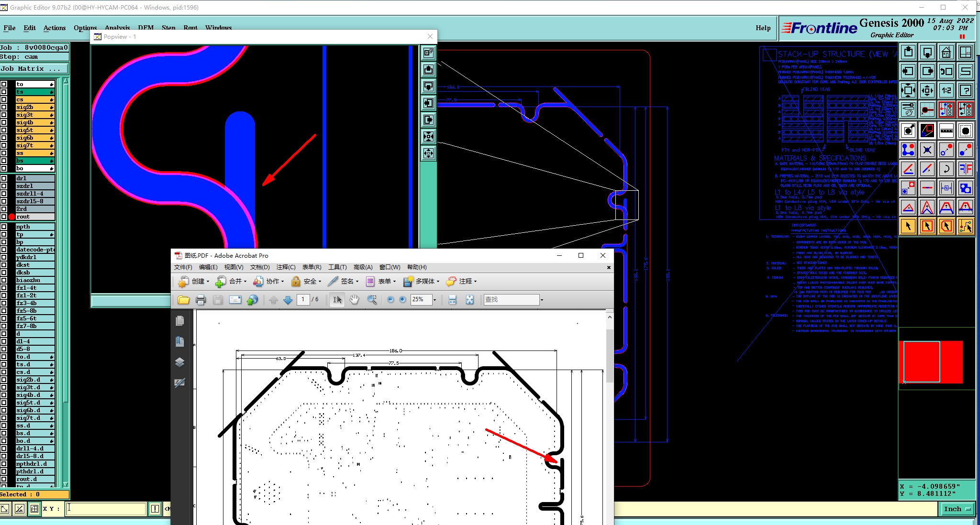Click the Home view icon
The image size is (980, 525).
(x=946, y=52)
